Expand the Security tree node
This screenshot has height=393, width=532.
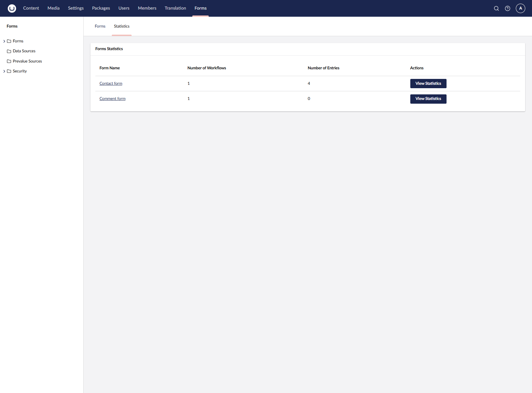4,71
